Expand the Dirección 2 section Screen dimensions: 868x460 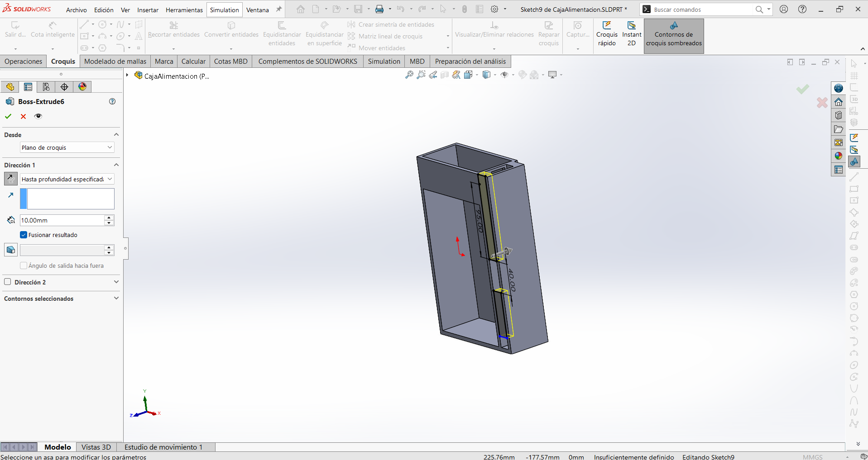point(116,282)
